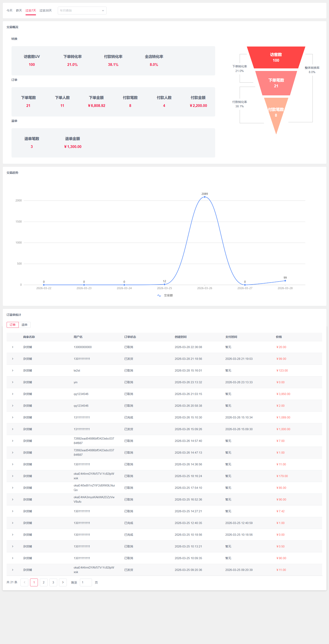Switch to the 退单 statistics view
The width and height of the screenshot is (329, 644).
[x=25, y=325]
